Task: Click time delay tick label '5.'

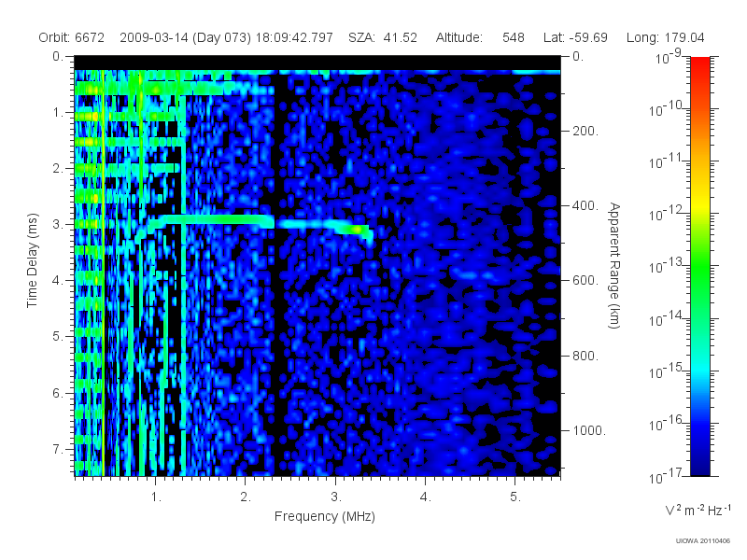Action: coord(58,337)
